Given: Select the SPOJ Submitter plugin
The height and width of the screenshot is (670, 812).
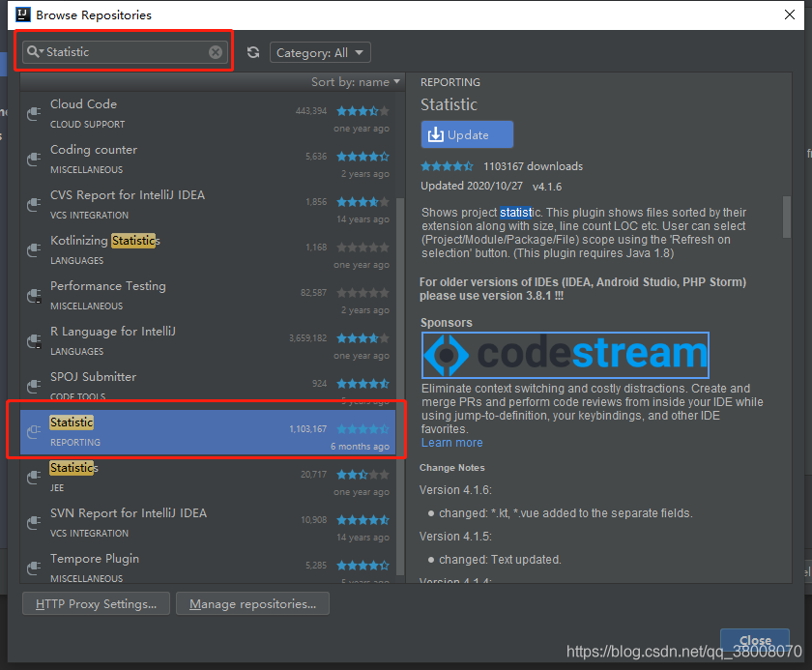Looking at the screenshot, I should point(208,385).
